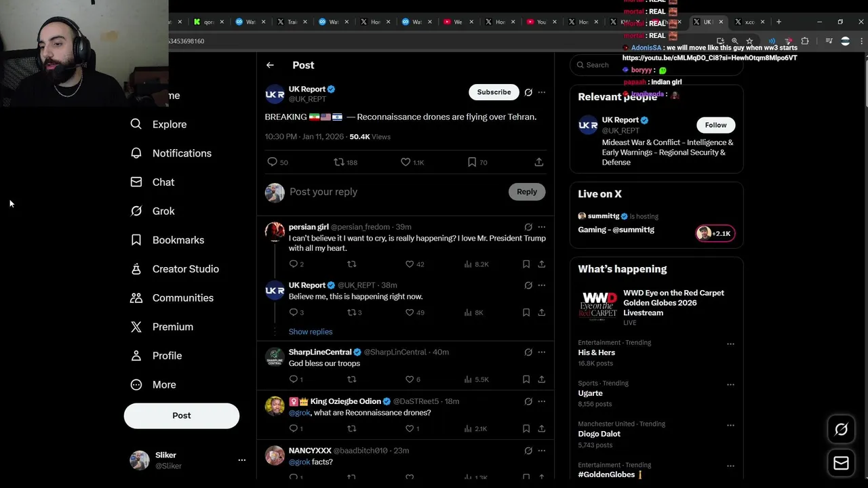Click the gray Reply button
Image resolution: width=868 pixels, height=488 pixels.
527,192
